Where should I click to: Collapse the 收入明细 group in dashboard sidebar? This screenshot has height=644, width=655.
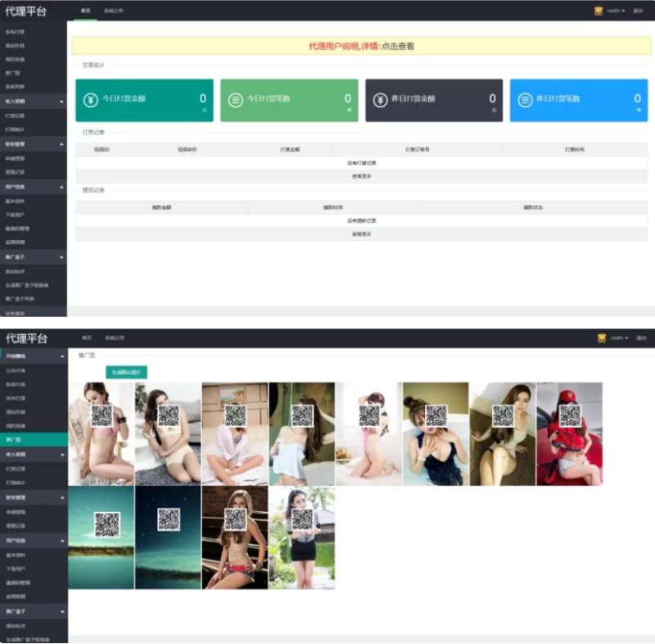[61, 102]
